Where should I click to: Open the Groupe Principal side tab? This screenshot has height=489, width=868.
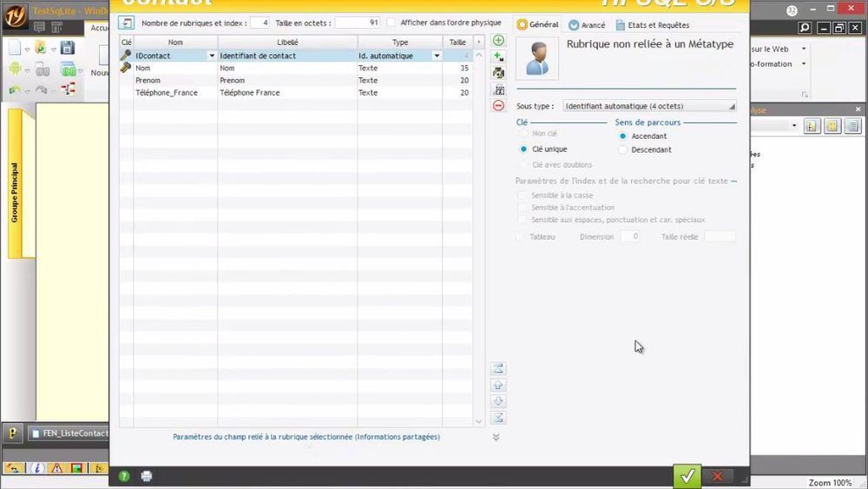[x=15, y=184]
